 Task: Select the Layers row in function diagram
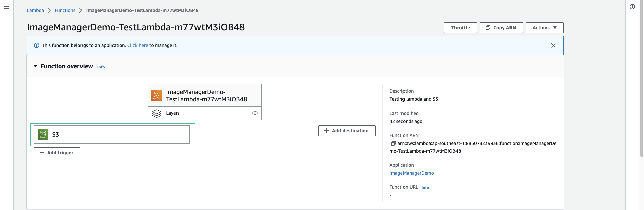205,113
